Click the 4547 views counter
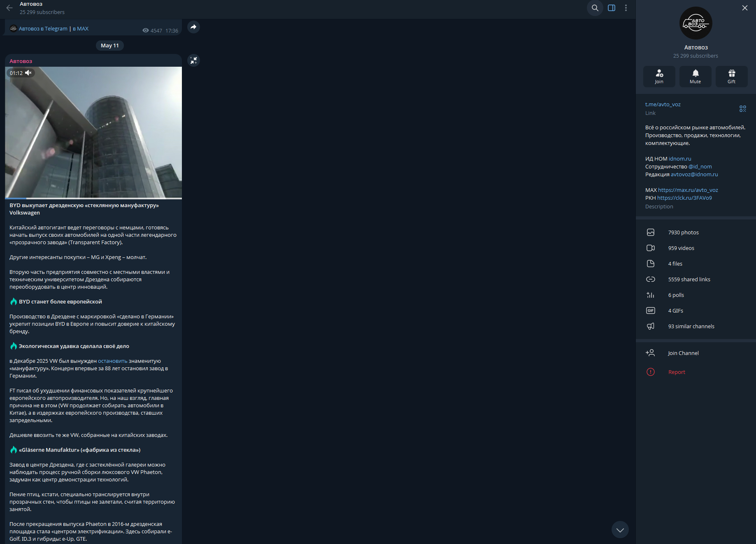 tap(152, 31)
